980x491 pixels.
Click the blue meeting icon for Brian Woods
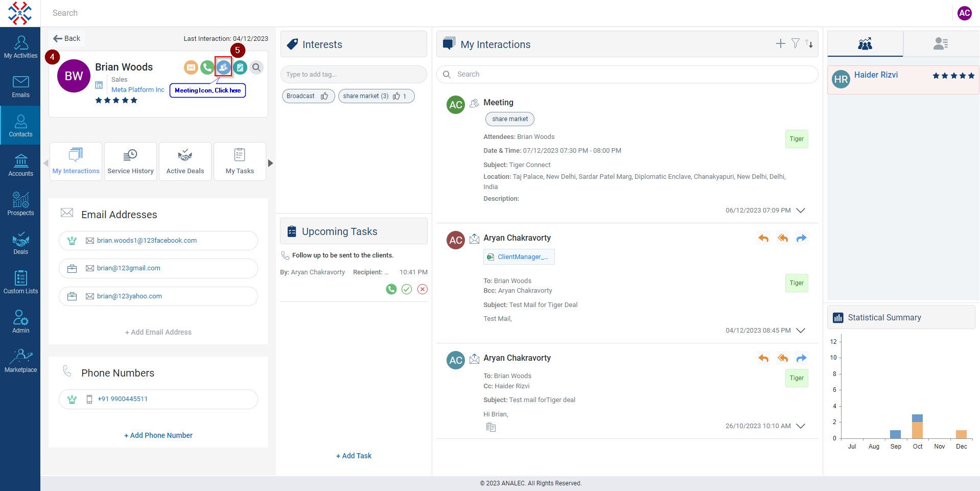coord(223,67)
